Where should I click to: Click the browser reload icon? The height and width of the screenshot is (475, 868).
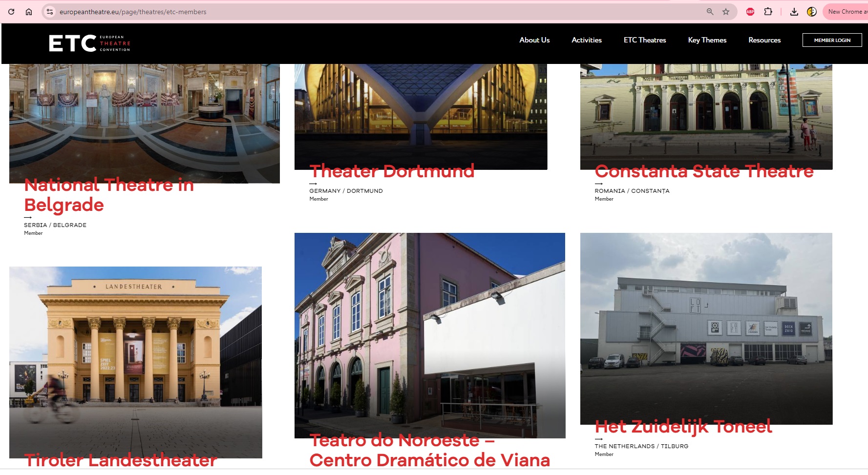tap(11, 12)
